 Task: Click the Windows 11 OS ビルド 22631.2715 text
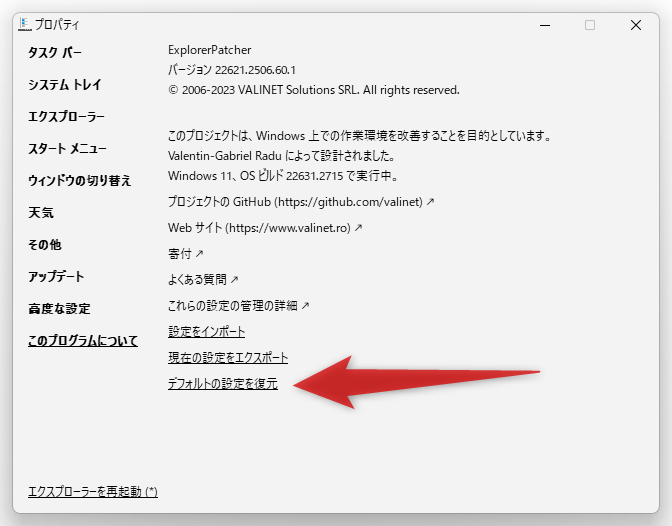[283, 176]
